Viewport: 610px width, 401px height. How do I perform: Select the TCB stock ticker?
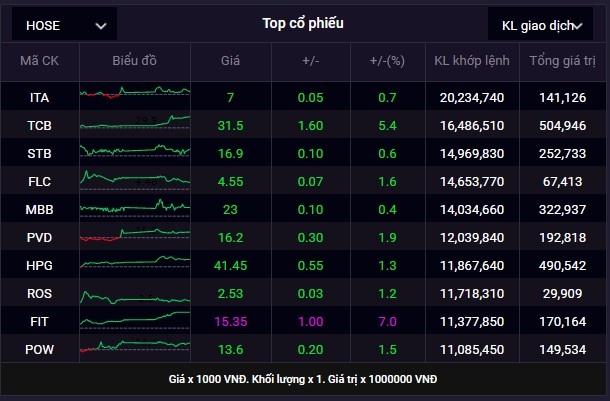pyautogui.click(x=40, y=125)
